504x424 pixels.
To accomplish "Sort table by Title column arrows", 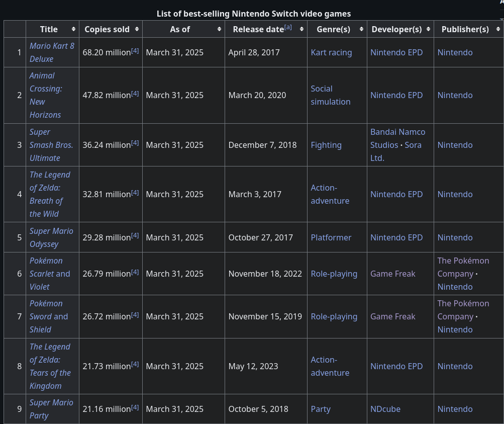I will click(x=73, y=29).
